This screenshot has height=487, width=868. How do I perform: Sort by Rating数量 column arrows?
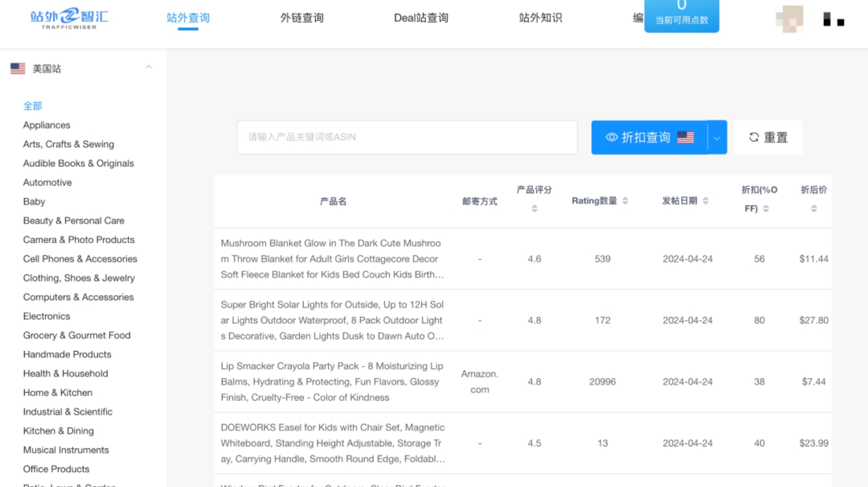click(625, 201)
